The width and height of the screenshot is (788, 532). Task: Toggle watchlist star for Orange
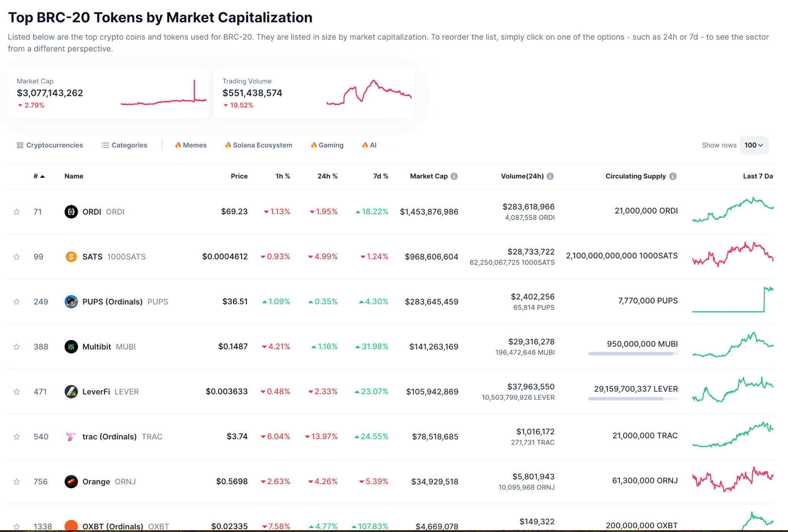point(17,482)
